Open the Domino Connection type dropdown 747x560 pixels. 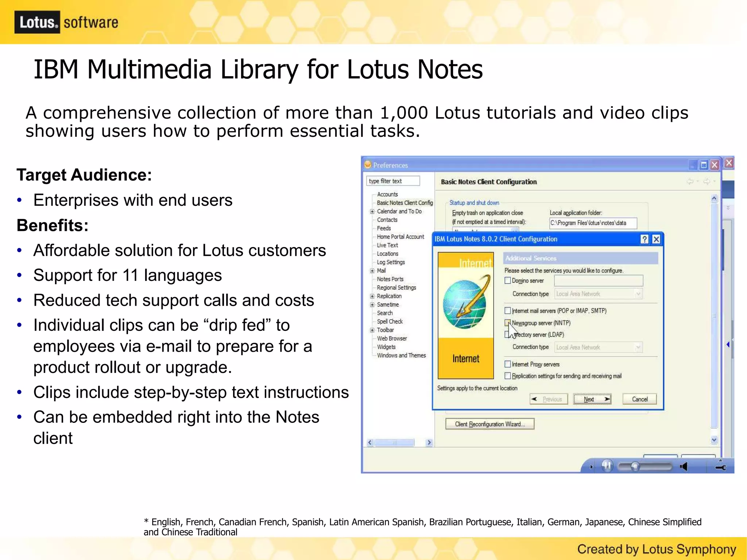coord(638,294)
